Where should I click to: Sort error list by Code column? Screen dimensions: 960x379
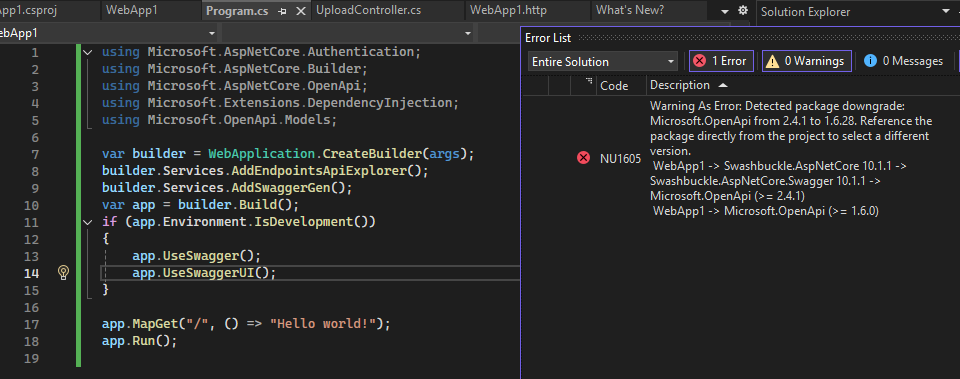pyautogui.click(x=614, y=85)
